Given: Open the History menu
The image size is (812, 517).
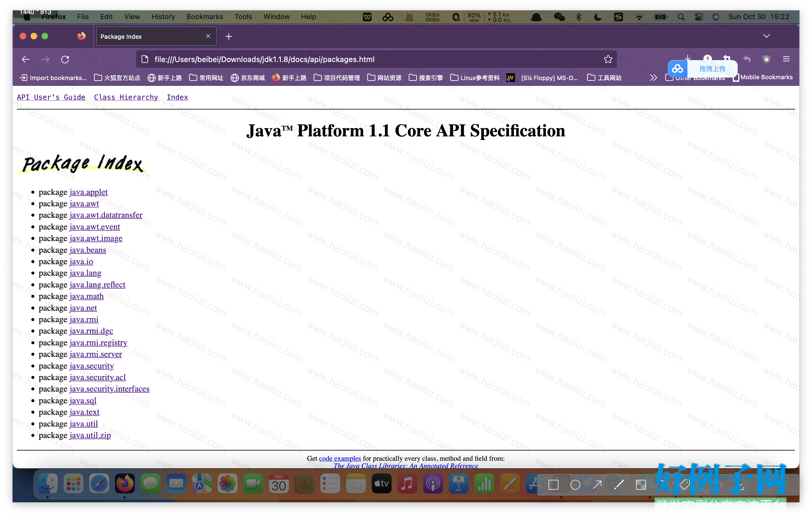Looking at the screenshot, I should (163, 17).
